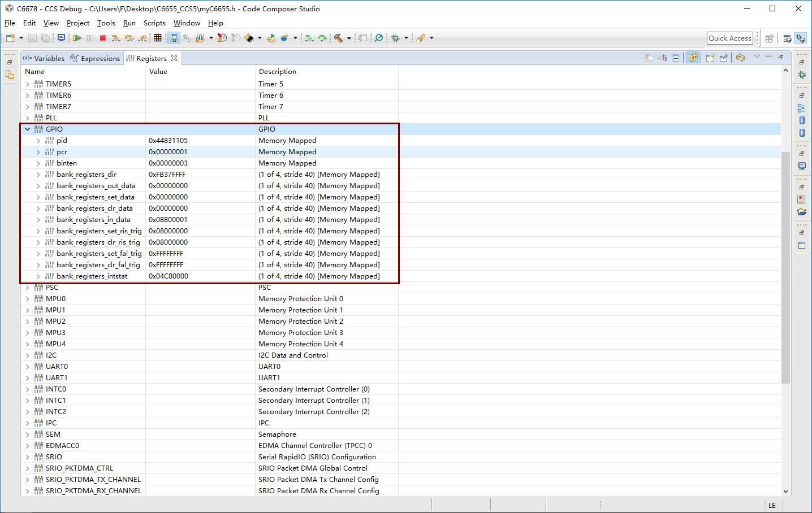Click the Step Over icon
The height and width of the screenshot is (513, 812).
[129, 38]
